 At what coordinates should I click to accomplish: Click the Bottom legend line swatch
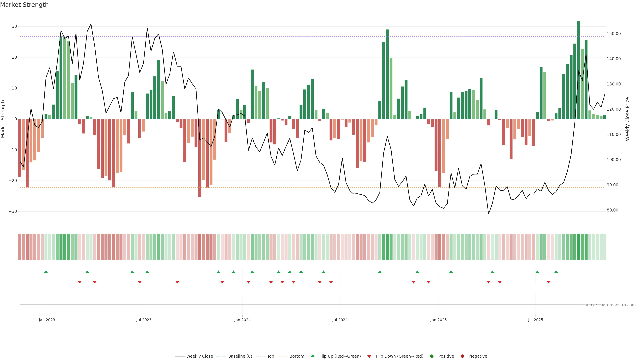(x=282, y=356)
